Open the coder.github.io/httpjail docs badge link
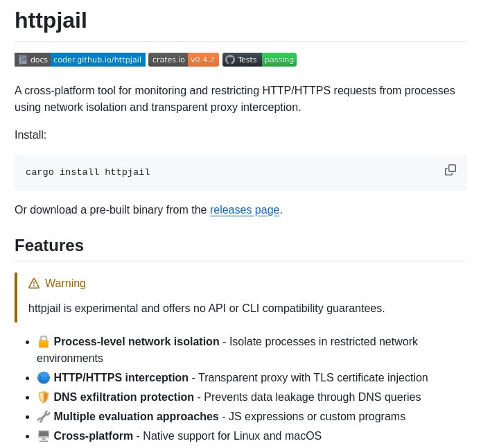The height and width of the screenshot is (448, 481). click(x=97, y=60)
